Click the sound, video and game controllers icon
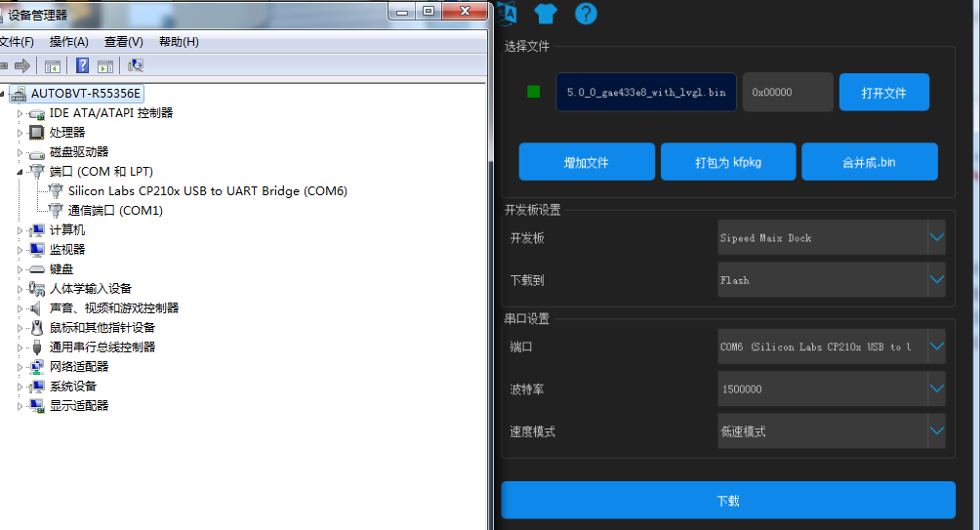 click(x=35, y=308)
